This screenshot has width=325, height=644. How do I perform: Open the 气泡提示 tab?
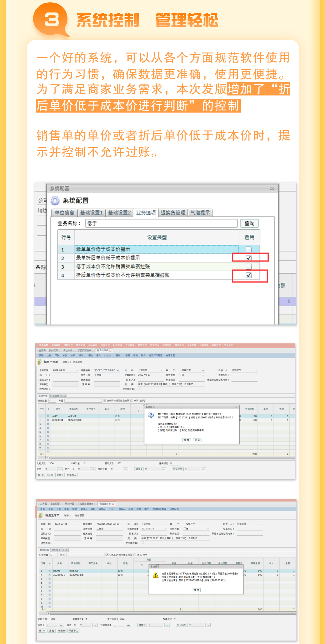200,213
